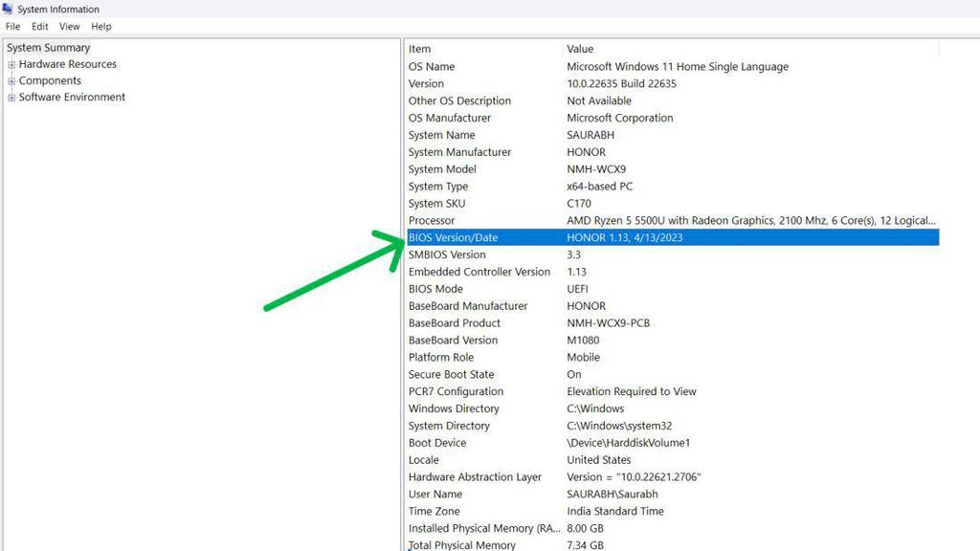Click the x64-based PC value

point(599,187)
